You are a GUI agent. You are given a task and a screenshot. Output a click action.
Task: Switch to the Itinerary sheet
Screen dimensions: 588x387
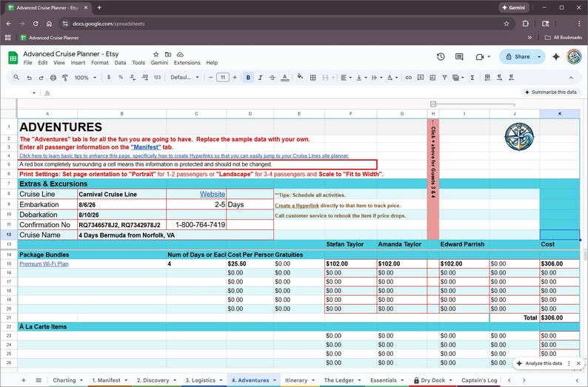click(x=296, y=380)
